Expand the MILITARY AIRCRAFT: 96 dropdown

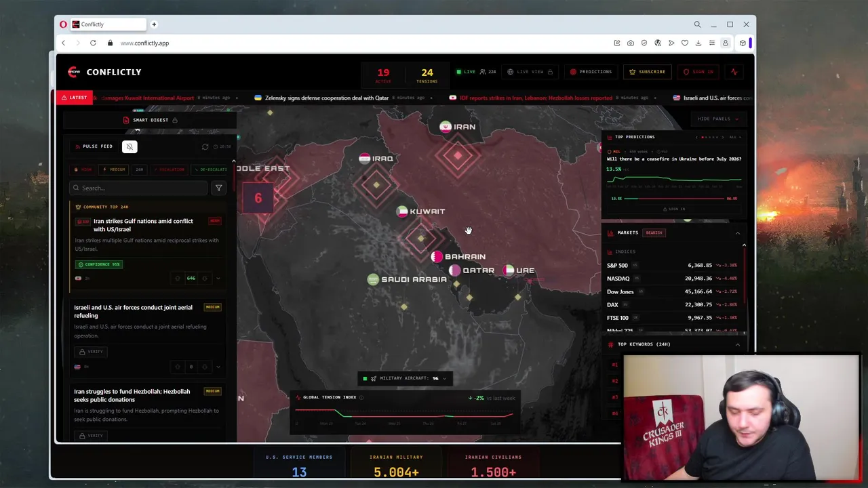click(406, 378)
